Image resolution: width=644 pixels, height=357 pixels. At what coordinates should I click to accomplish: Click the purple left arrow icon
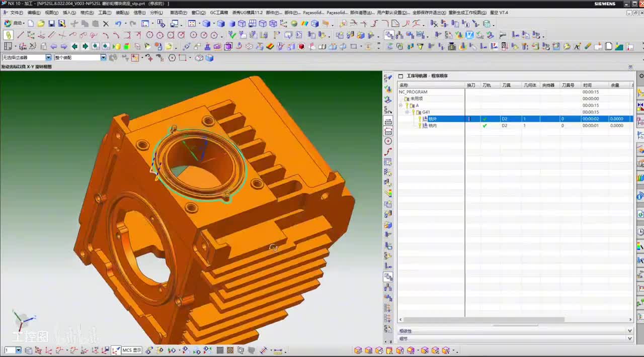tap(53, 46)
